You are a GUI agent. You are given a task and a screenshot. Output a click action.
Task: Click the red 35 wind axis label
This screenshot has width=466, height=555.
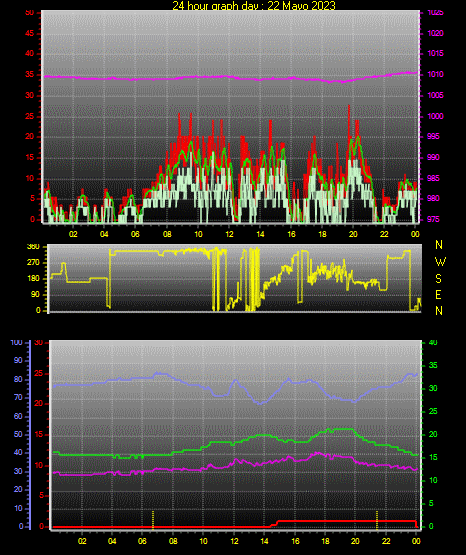point(30,74)
